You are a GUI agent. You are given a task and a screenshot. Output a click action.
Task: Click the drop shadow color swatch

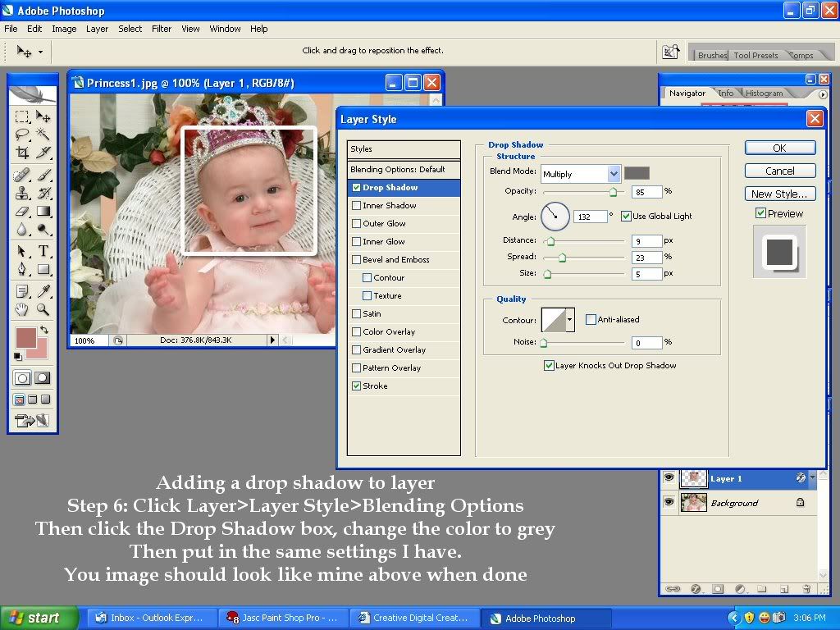(637, 173)
